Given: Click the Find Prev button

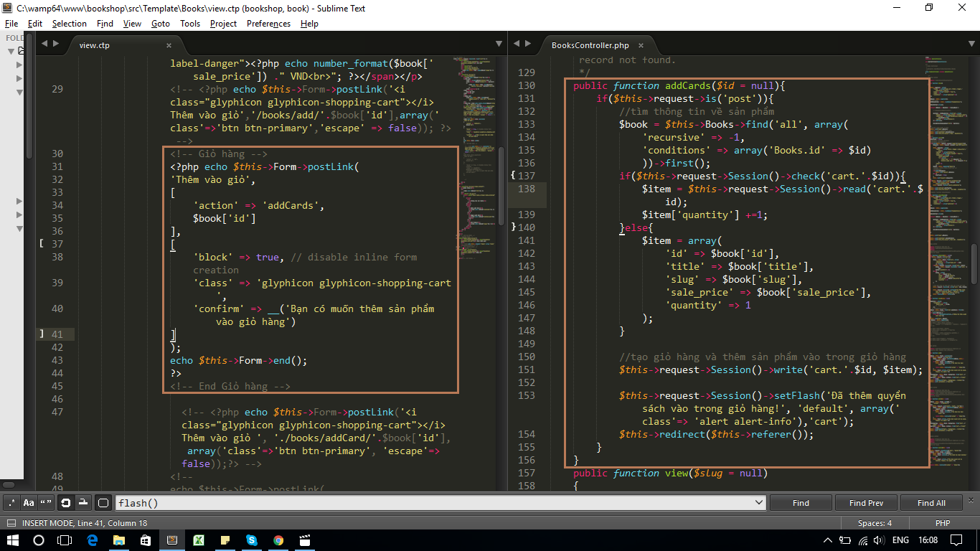Looking at the screenshot, I should 866,503.
